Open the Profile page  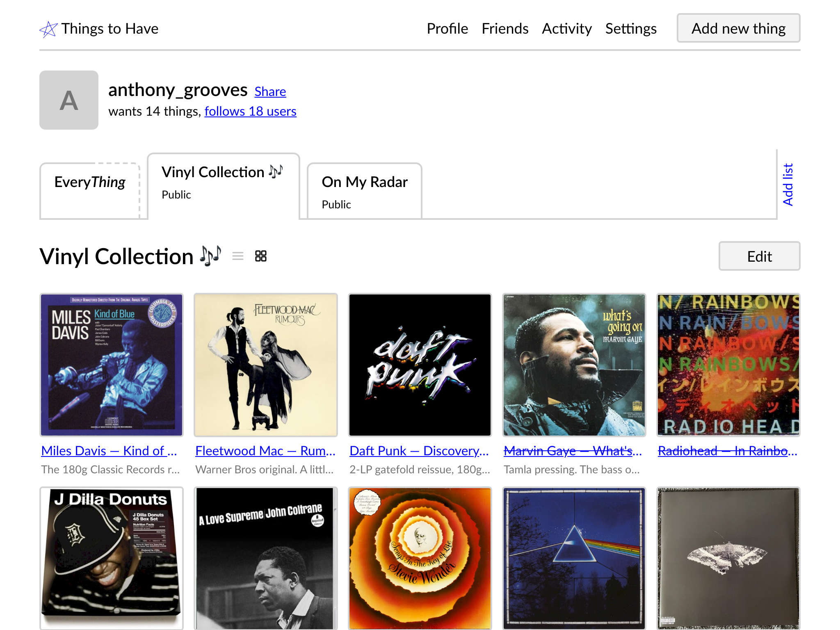tap(447, 29)
